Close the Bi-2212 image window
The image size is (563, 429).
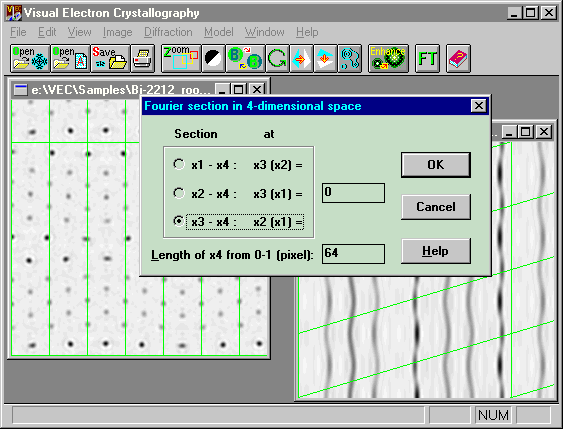[257, 89]
